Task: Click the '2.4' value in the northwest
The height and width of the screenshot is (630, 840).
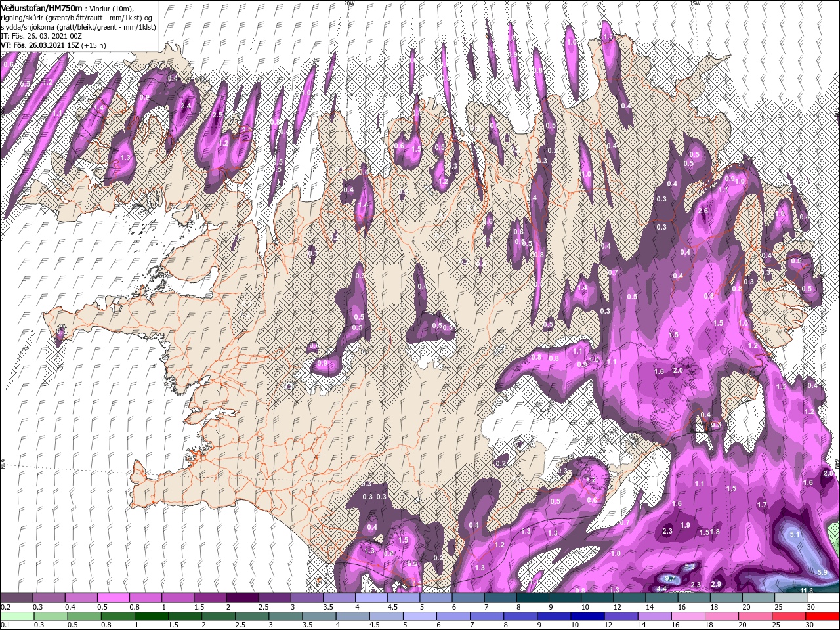Action: [x=186, y=105]
